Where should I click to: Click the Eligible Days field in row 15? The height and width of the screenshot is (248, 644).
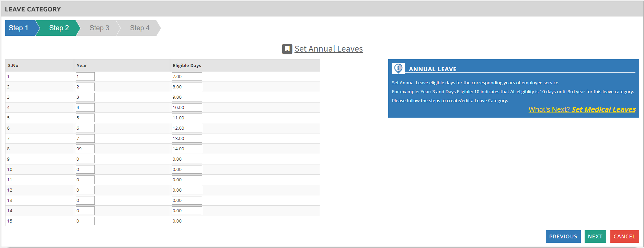click(x=187, y=221)
